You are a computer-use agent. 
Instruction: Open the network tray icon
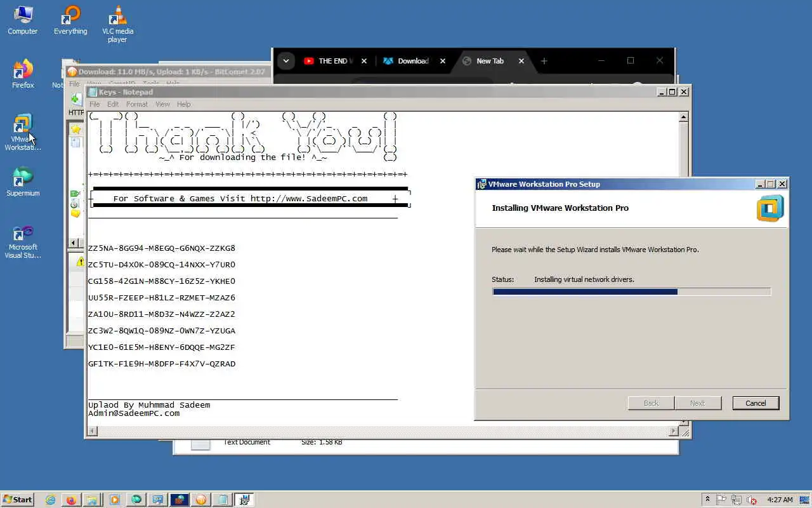click(x=737, y=500)
